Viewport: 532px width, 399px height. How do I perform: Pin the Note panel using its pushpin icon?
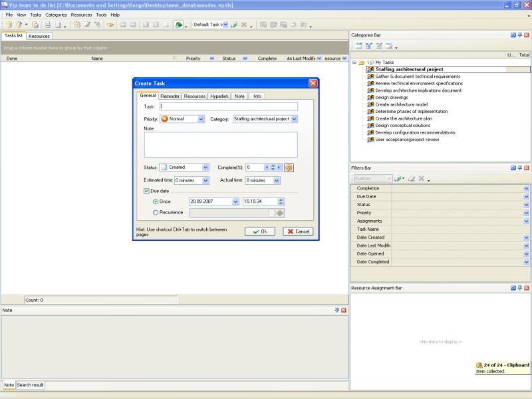[337, 311]
